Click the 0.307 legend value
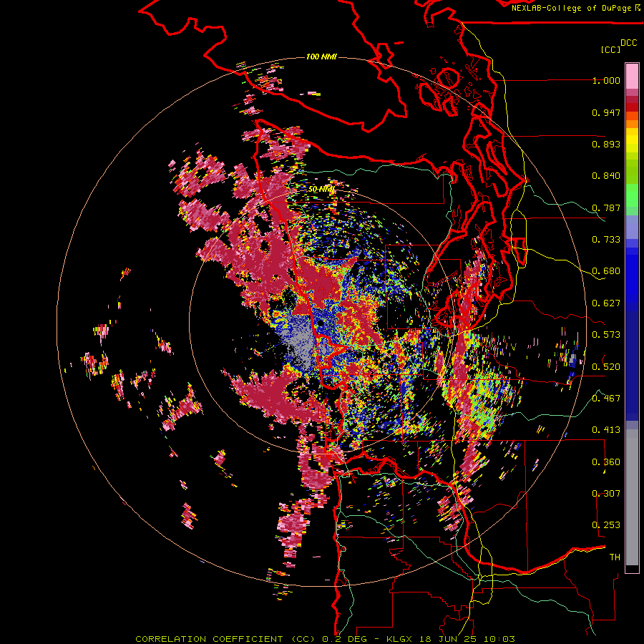Image resolution: width=644 pixels, height=644 pixels. (606, 494)
